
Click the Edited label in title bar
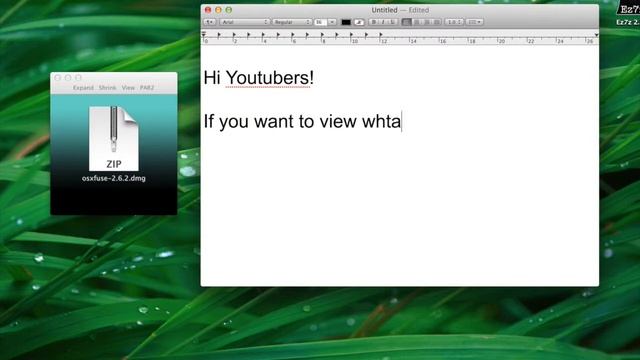point(419,10)
